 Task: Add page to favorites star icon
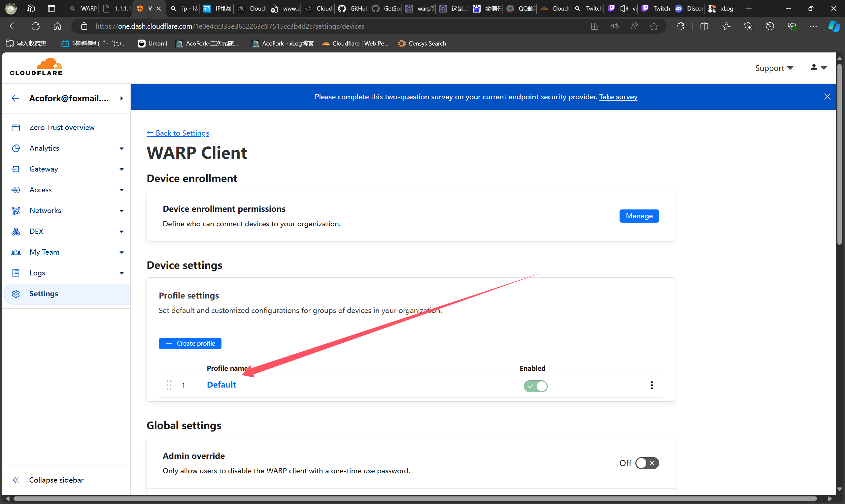click(x=654, y=26)
